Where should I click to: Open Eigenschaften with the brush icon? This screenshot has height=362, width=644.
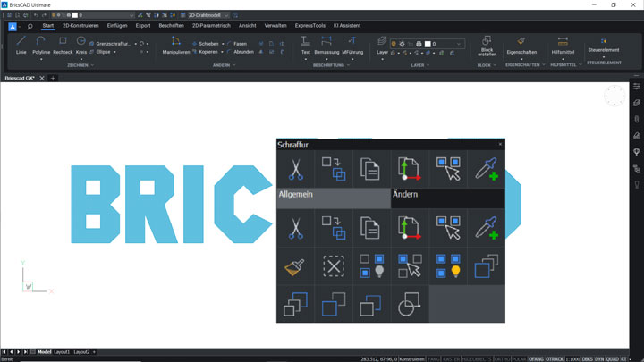click(521, 46)
